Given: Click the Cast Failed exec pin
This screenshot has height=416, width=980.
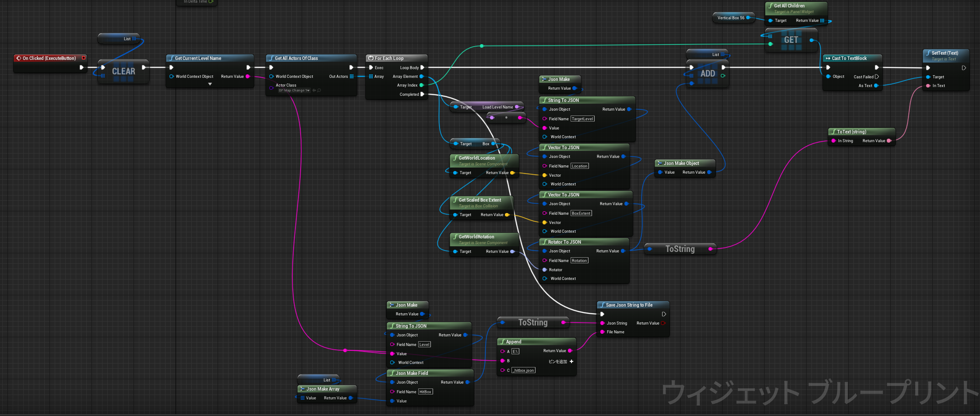Looking at the screenshot, I should [x=877, y=77].
